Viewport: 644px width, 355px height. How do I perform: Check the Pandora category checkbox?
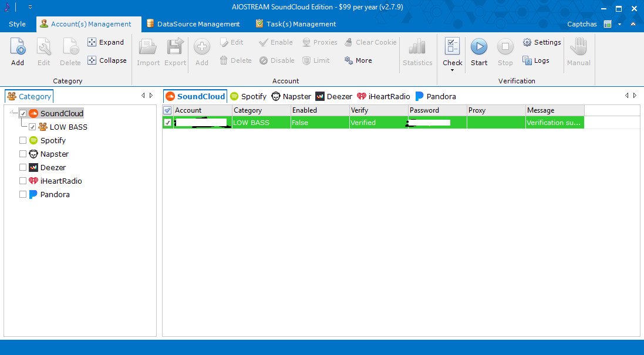pos(23,195)
